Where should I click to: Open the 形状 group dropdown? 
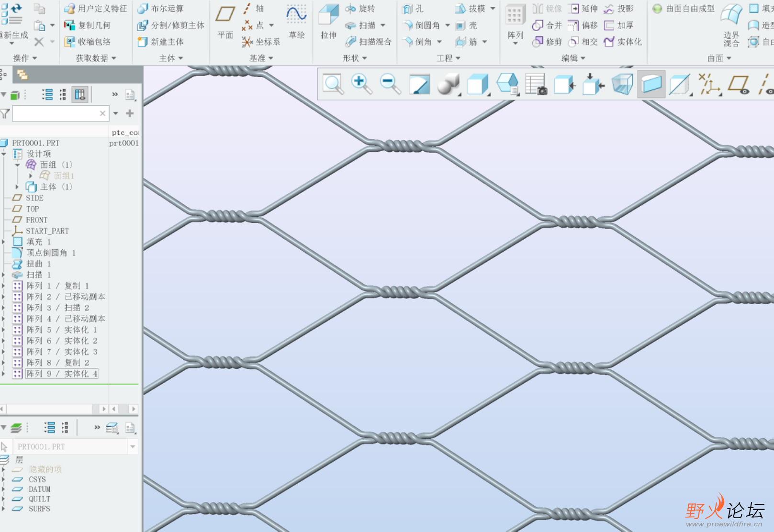pos(355,58)
